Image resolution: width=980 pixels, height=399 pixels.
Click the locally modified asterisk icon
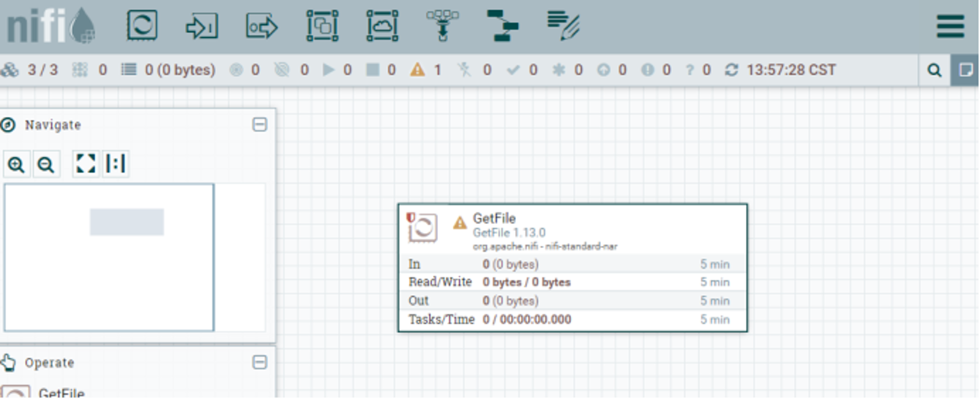tap(559, 70)
